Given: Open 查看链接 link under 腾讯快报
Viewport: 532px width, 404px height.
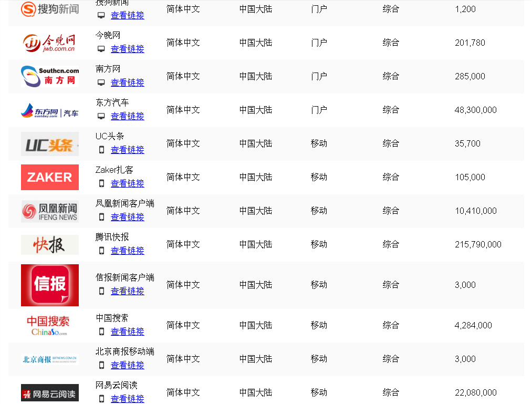Looking at the screenshot, I should (x=128, y=251).
